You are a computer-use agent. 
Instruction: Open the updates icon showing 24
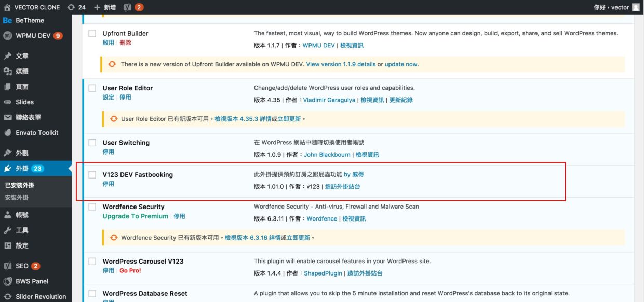coord(71,7)
